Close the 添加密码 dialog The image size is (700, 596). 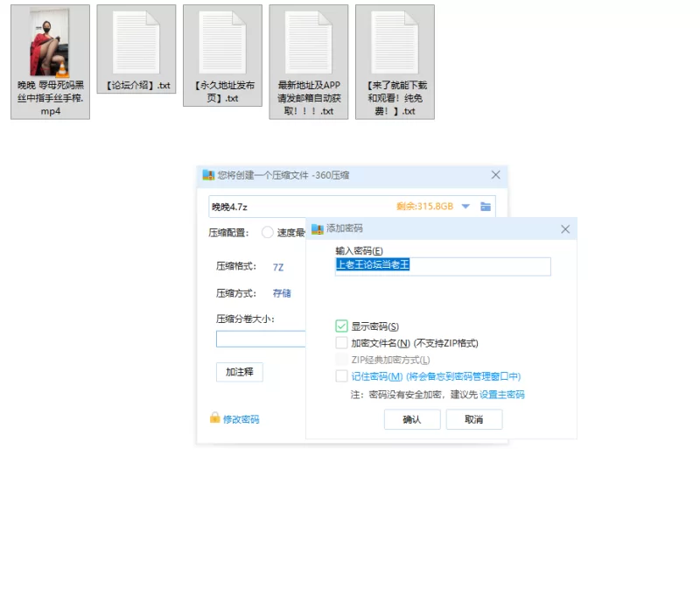pos(565,229)
